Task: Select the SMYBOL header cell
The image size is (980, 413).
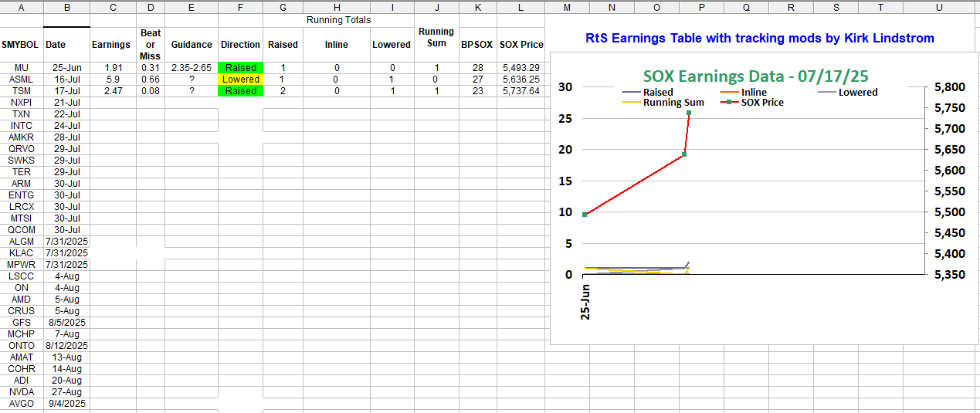Action: [x=21, y=45]
